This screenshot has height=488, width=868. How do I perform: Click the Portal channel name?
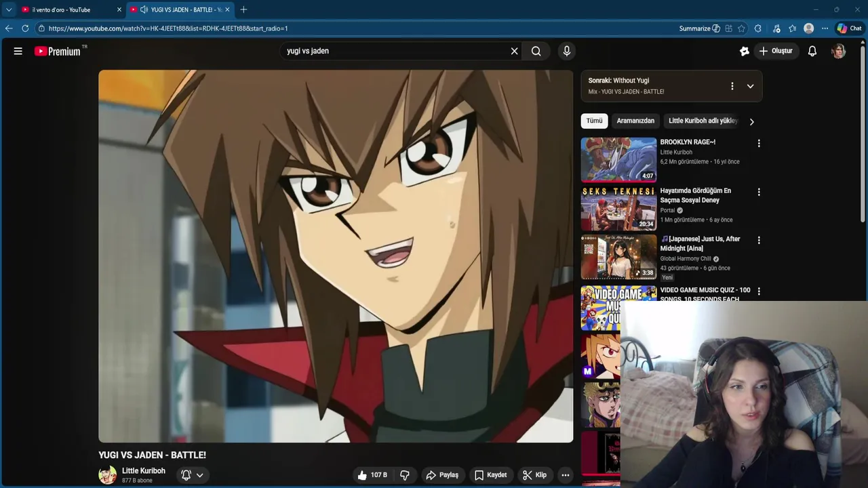[x=668, y=210]
